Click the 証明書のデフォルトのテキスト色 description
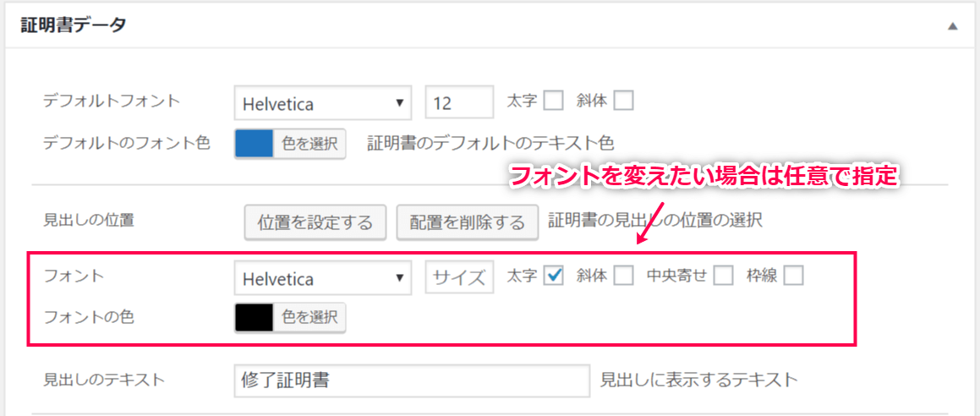Image resolution: width=980 pixels, height=416 pixels. pos(490,143)
